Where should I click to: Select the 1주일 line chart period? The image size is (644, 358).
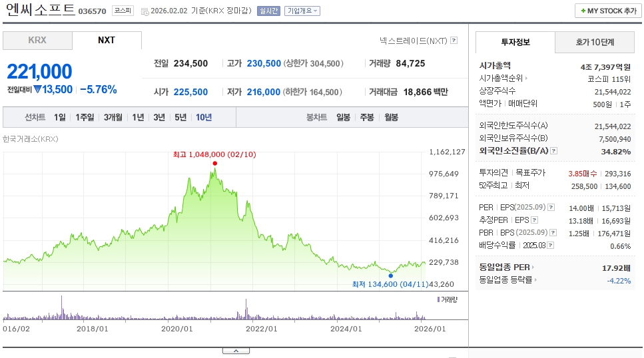click(x=85, y=117)
